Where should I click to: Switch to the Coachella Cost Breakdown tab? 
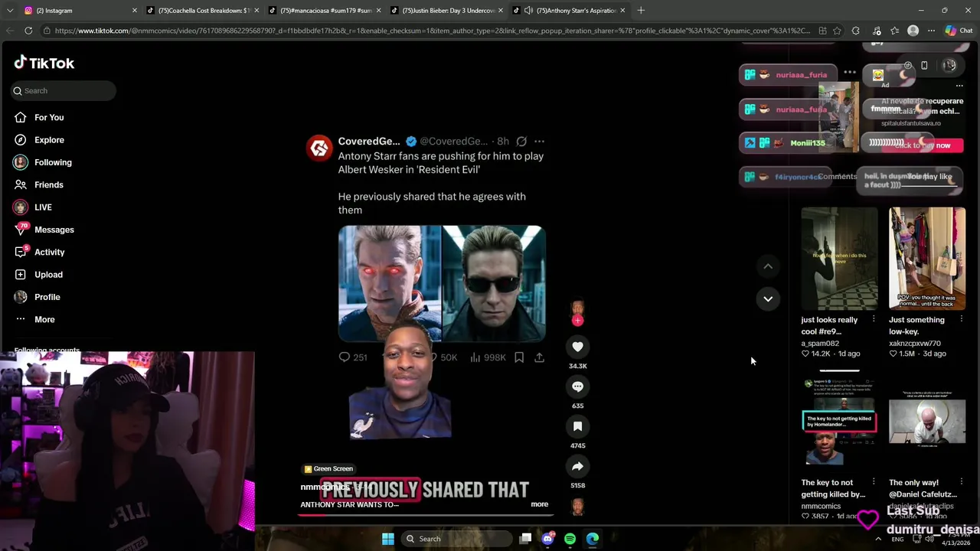click(204, 11)
